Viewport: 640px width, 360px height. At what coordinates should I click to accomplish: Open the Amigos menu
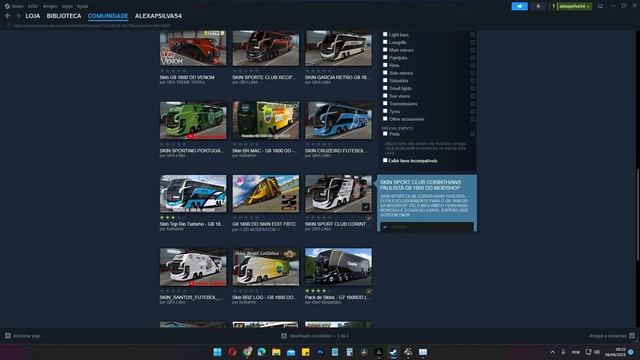pyautogui.click(x=50, y=6)
